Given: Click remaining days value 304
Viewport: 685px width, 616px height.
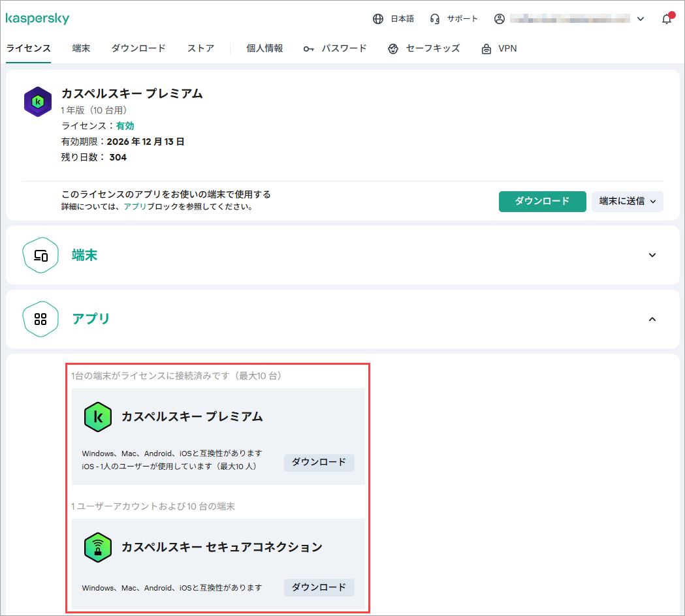Looking at the screenshot, I should click(118, 157).
